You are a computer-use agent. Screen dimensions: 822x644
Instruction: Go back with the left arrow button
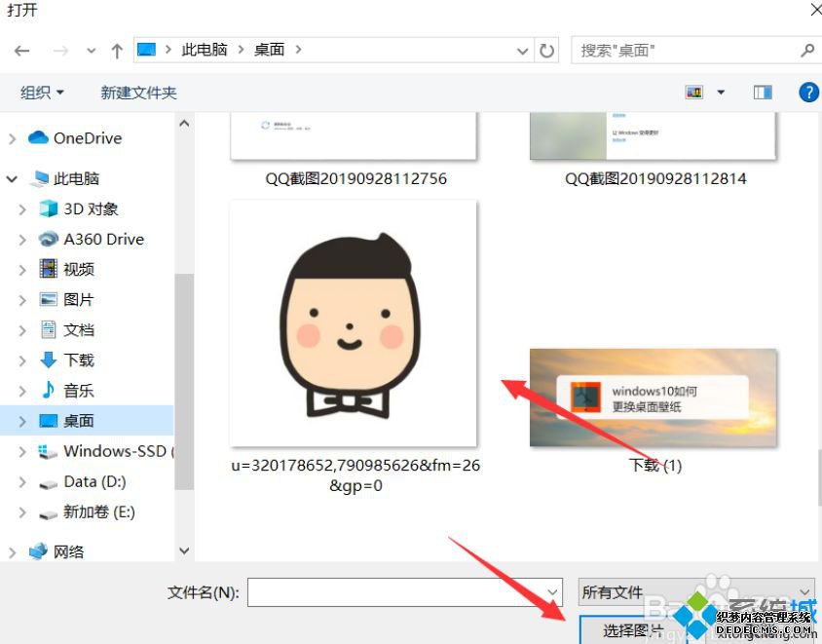(x=22, y=51)
